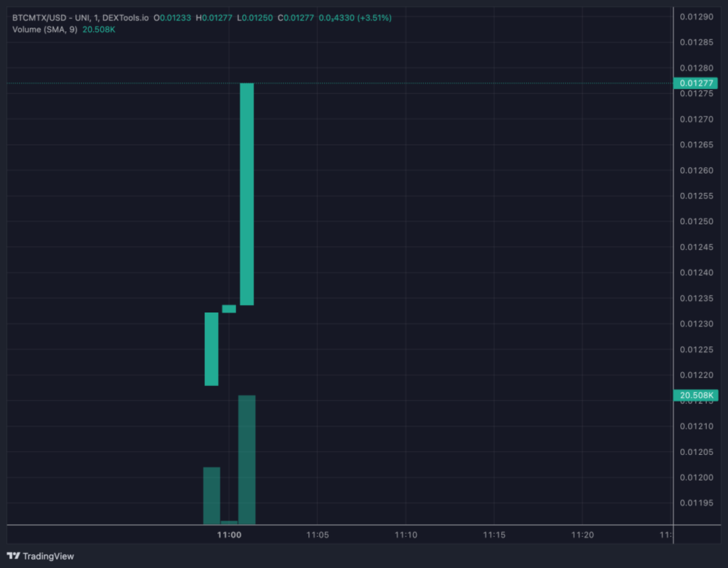
Task: Click the 11:00 time axis label
Action: point(228,535)
